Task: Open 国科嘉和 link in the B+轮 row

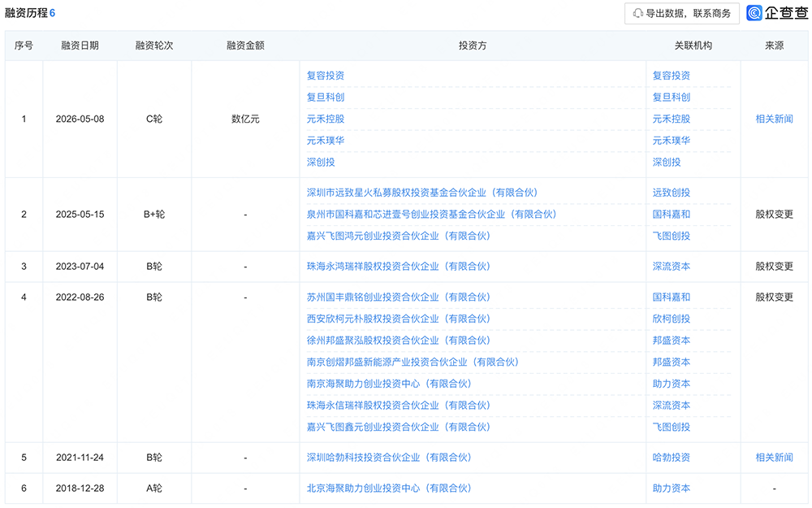Action: pyautogui.click(x=672, y=215)
